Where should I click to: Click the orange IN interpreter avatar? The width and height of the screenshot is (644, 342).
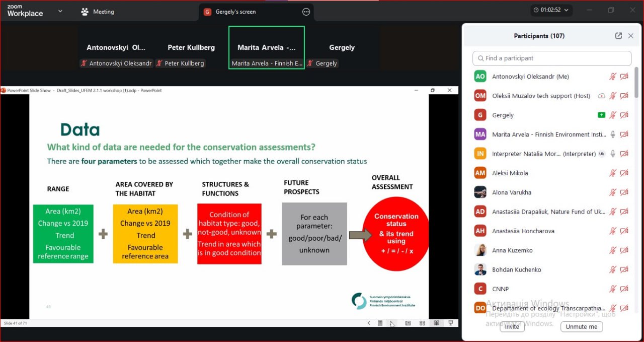click(x=480, y=154)
